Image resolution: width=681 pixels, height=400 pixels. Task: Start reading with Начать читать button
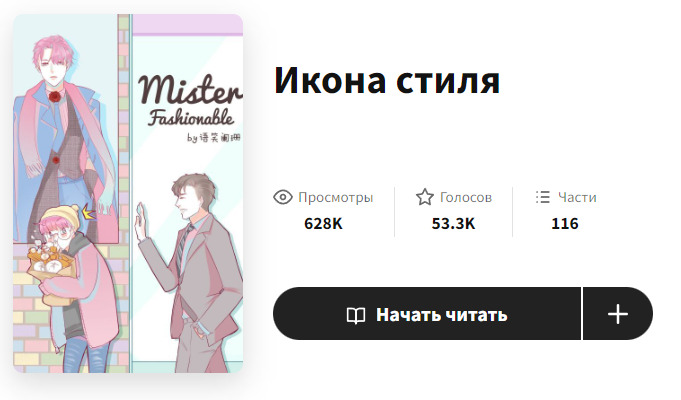coord(427,314)
